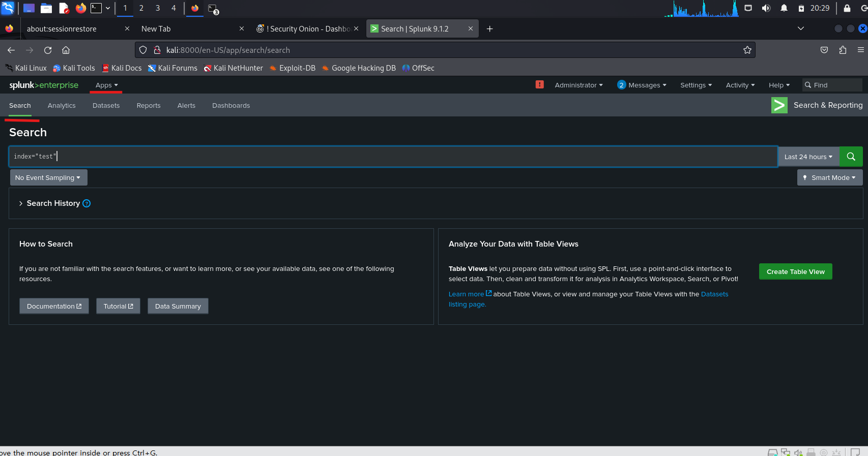This screenshot has width=868, height=456.
Task: Open the Firefox hamburger application menu
Action: 861,50
